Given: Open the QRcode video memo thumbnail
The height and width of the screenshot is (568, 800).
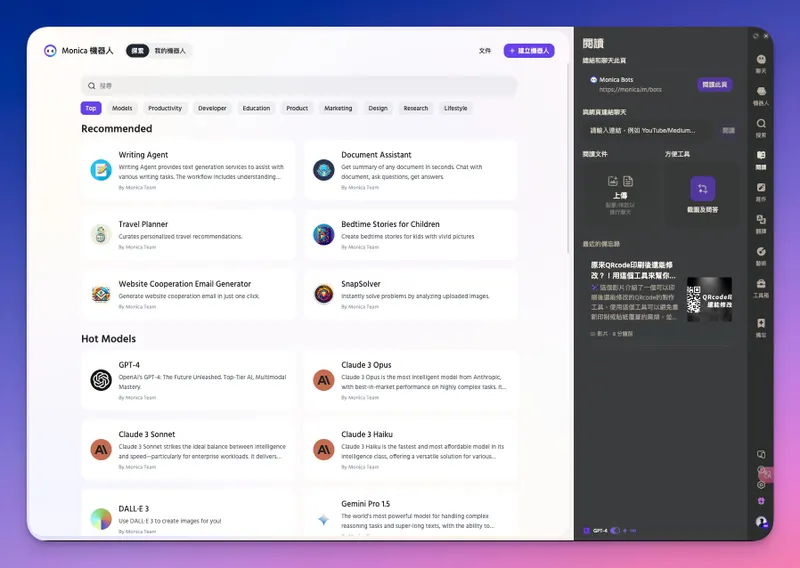Looking at the screenshot, I should pyautogui.click(x=709, y=300).
